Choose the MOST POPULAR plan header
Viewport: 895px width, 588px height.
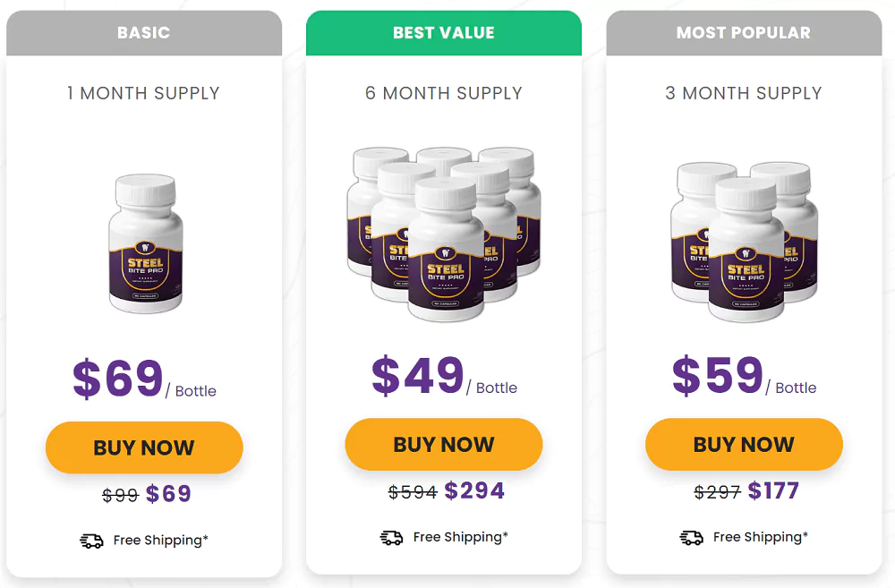point(744,32)
